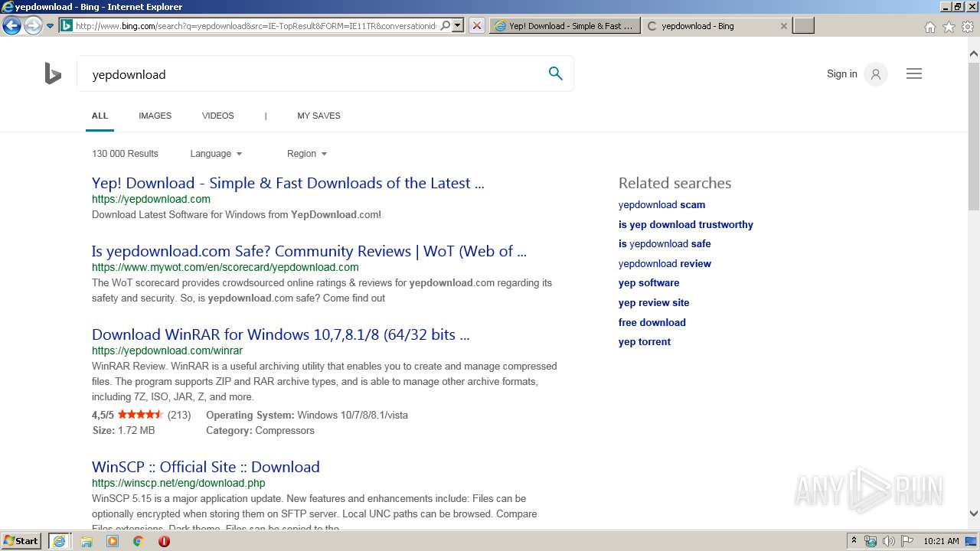Click the '130 000 Results' text
980x551 pixels.
pyautogui.click(x=125, y=154)
